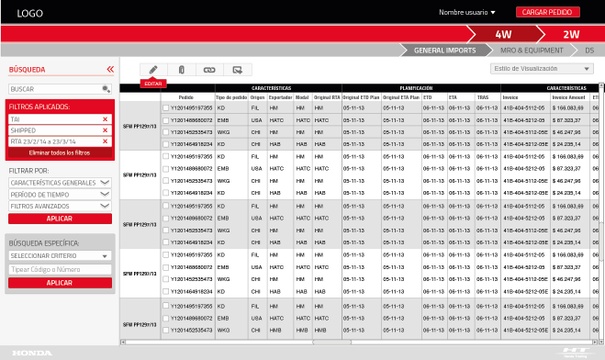The width and height of the screenshot is (605, 360).
Task: Remove the RTA 23/2/14 a 23/3/14 filter
Action: (x=105, y=142)
